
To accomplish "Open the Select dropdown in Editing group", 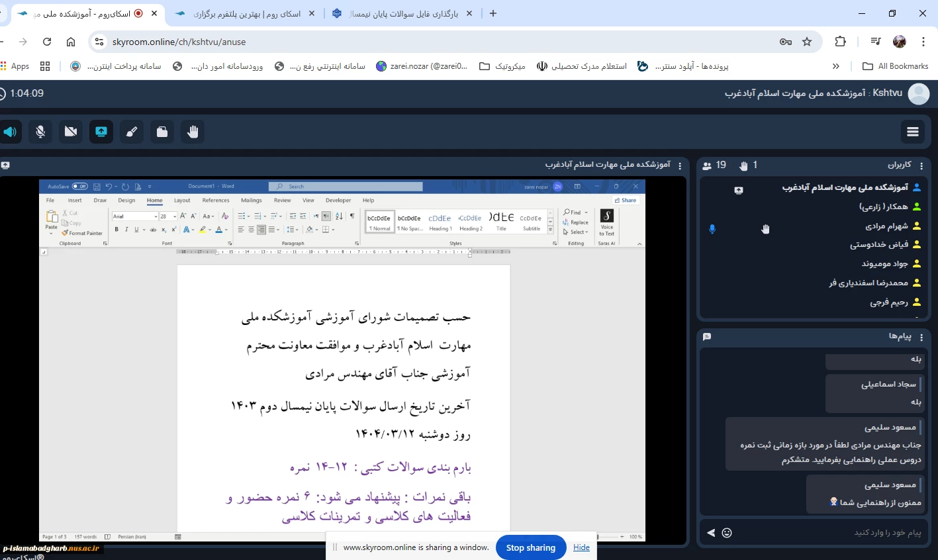I will tap(575, 232).
